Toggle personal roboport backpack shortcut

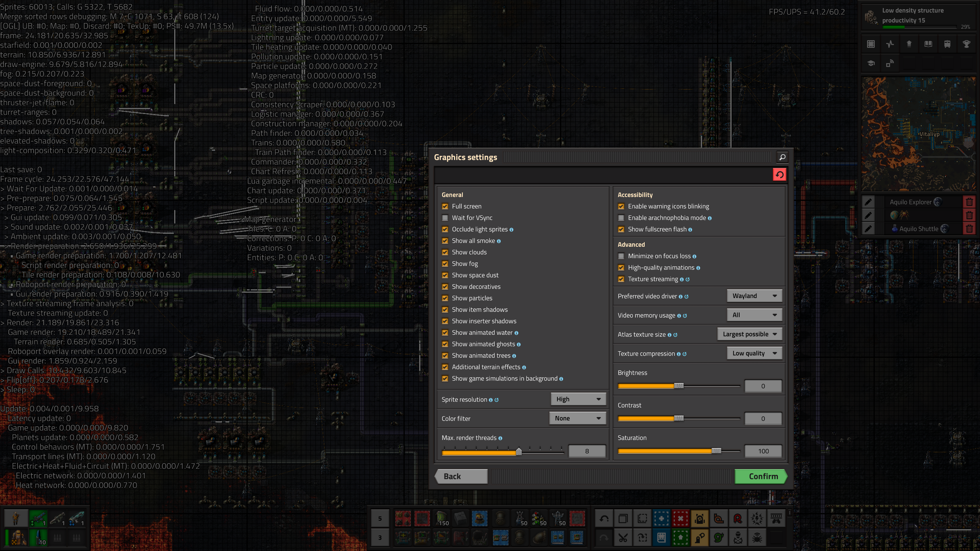click(x=700, y=518)
